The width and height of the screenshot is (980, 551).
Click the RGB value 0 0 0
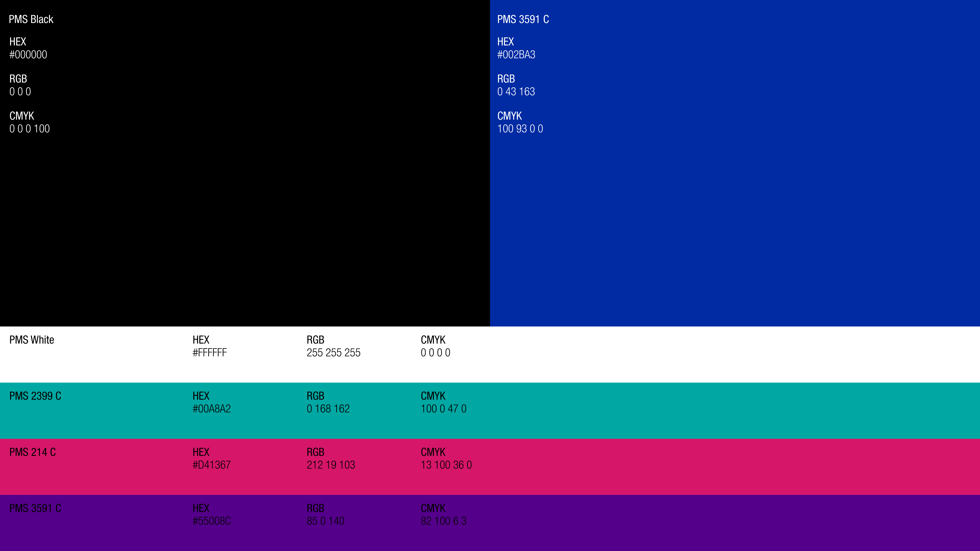[x=20, y=92]
